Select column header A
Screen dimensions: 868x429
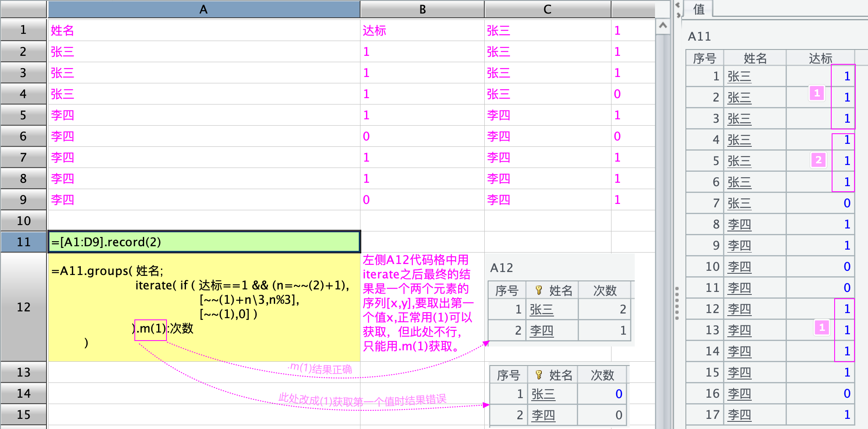(x=203, y=9)
